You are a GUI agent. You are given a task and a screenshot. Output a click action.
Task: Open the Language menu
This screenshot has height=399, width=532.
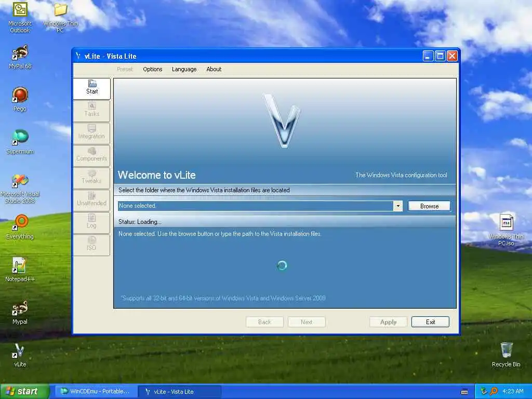click(184, 69)
